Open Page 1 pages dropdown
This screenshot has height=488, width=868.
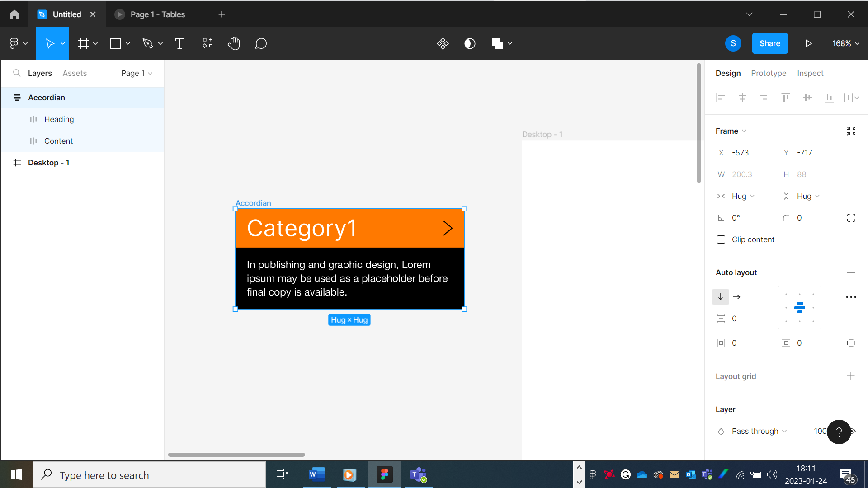click(x=137, y=73)
